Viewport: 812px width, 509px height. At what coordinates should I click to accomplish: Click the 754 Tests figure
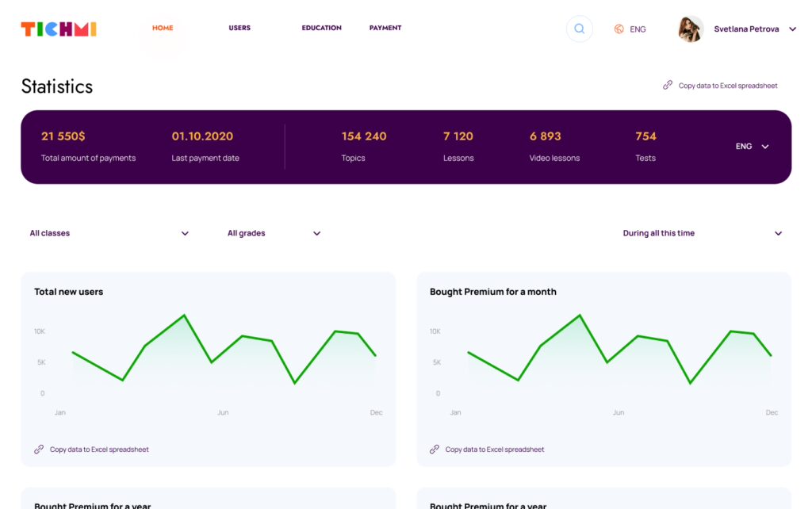pos(645,136)
